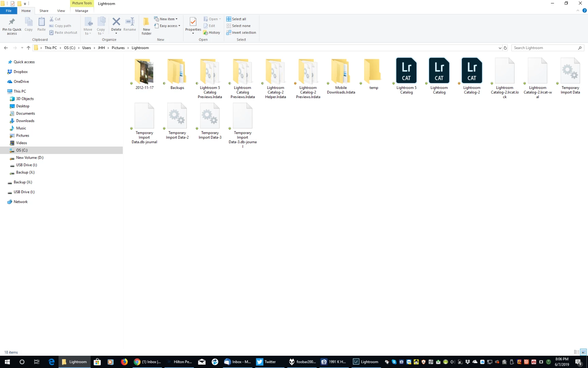Select the Backups folder
The image size is (588, 368).
coord(177,74)
